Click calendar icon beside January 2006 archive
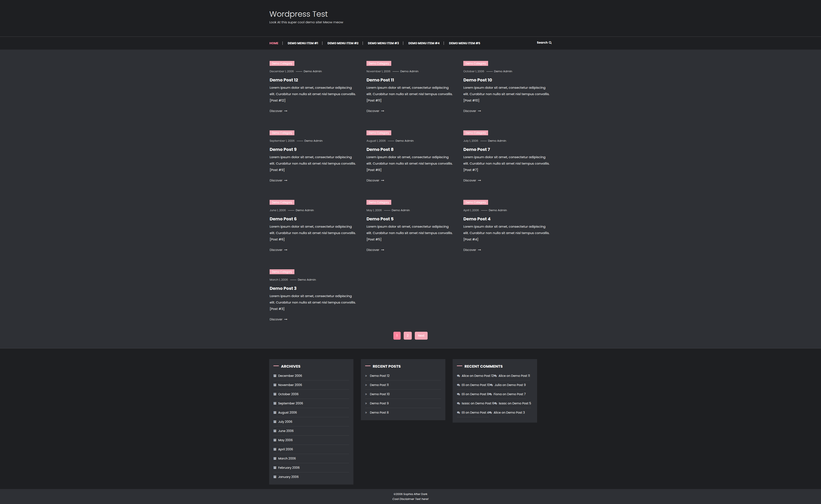 point(275,477)
